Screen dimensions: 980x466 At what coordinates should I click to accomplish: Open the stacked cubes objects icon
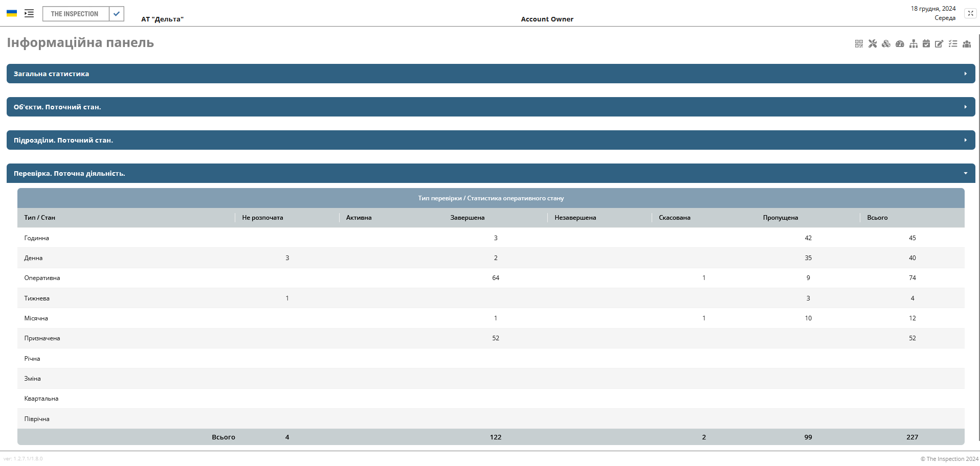point(886,44)
